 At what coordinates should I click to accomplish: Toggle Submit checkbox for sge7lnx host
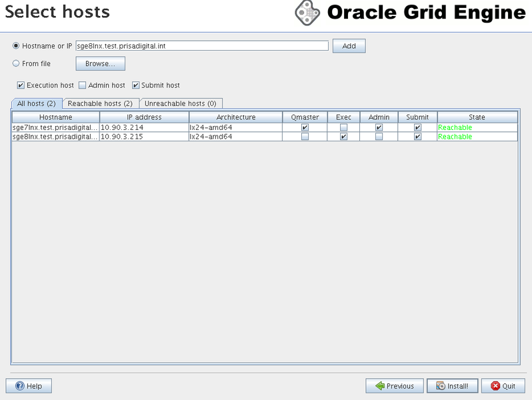point(417,127)
